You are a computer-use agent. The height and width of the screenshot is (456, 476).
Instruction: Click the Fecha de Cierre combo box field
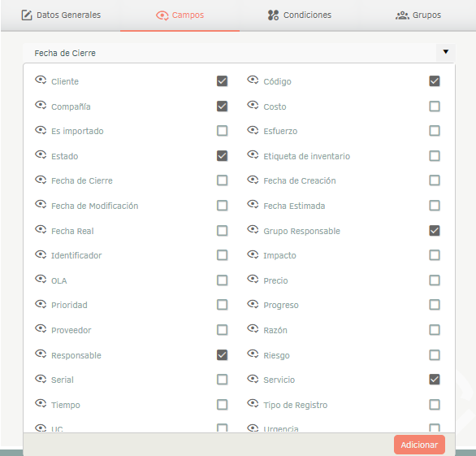[239, 53]
